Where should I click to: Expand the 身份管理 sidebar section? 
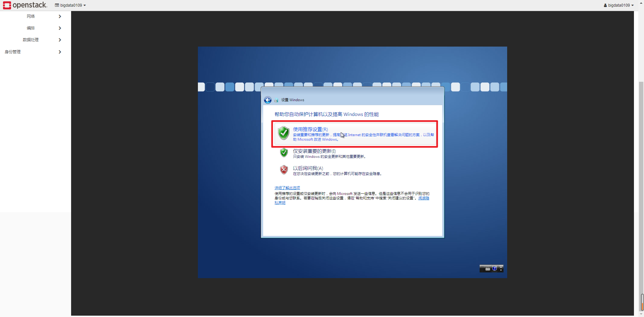35,52
